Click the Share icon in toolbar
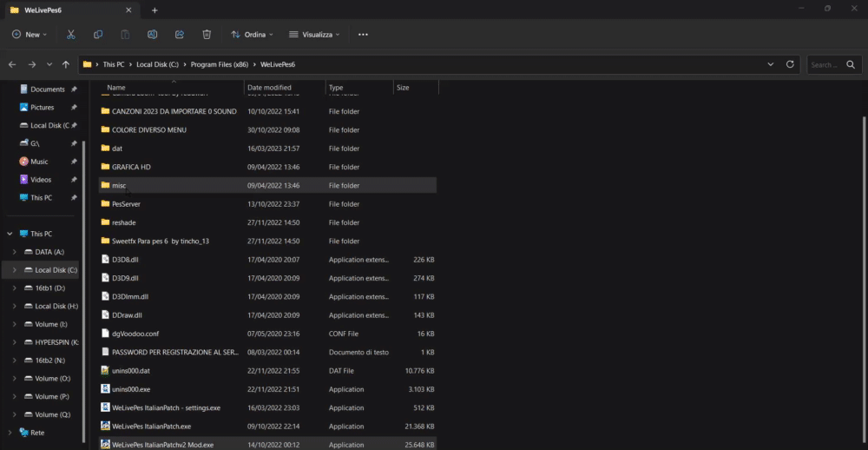The width and height of the screenshot is (868, 450). 180,35
